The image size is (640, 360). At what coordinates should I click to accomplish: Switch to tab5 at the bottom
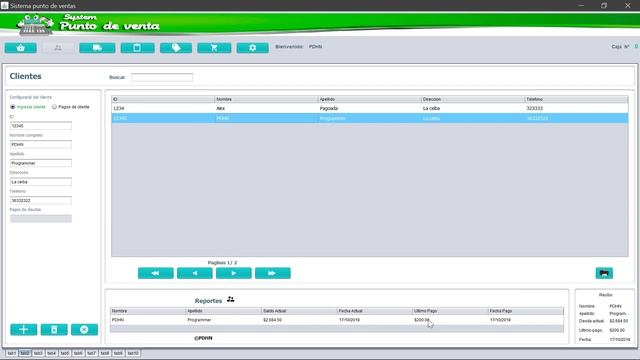click(64, 353)
